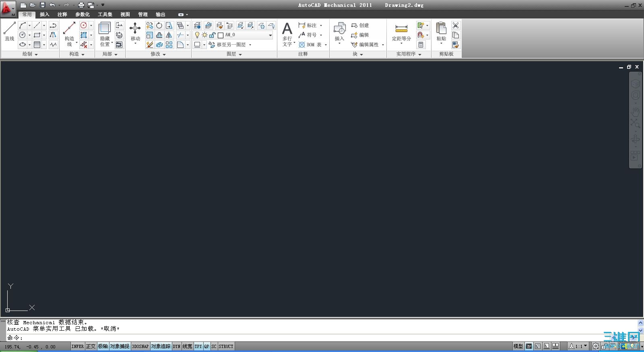Open the calculator utility icon
Viewport: 644px width, 352px height.
click(x=421, y=45)
